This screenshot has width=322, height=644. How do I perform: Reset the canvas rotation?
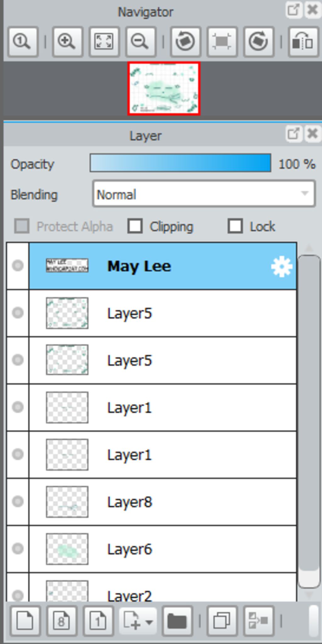222,42
